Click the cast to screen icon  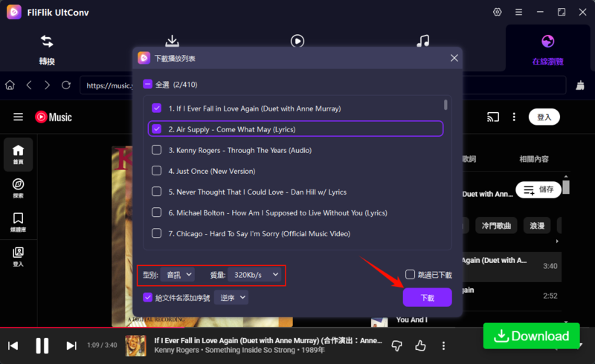[492, 117]
